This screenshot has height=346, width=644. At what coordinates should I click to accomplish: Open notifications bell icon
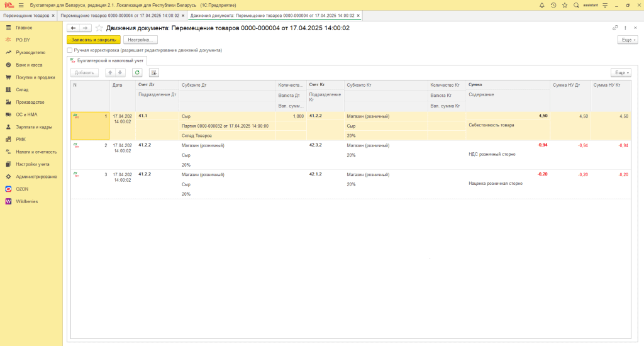pos(541,5)
